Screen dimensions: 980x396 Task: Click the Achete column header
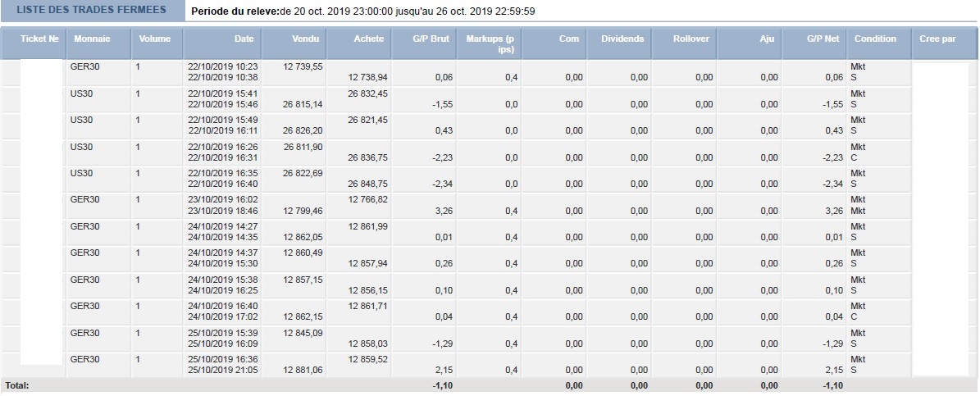(358, 43)
